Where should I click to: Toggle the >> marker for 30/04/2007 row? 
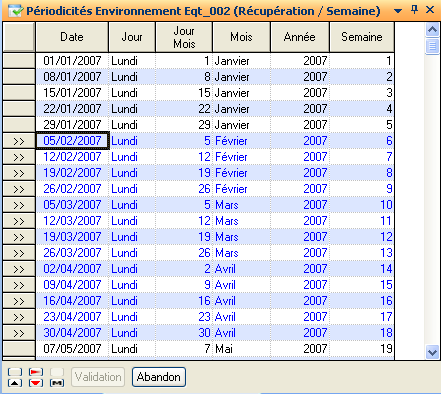tap(19, 333)
